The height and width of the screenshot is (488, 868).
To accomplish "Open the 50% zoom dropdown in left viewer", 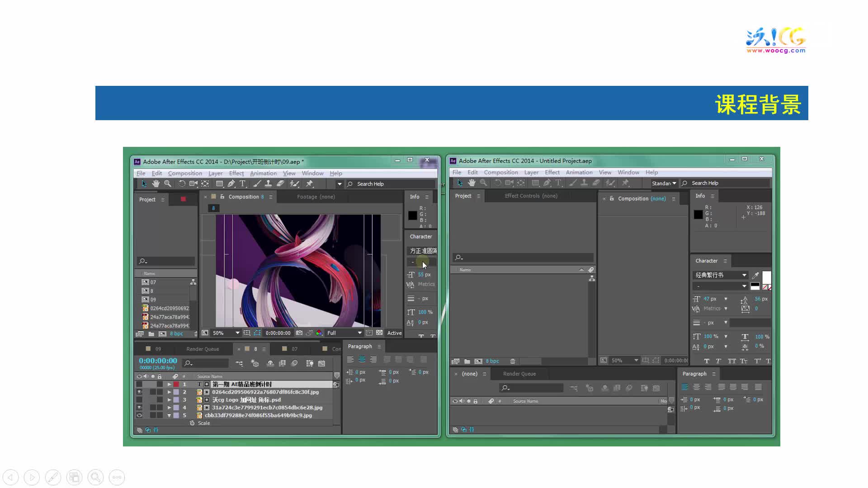I will [x=226, y=333].
